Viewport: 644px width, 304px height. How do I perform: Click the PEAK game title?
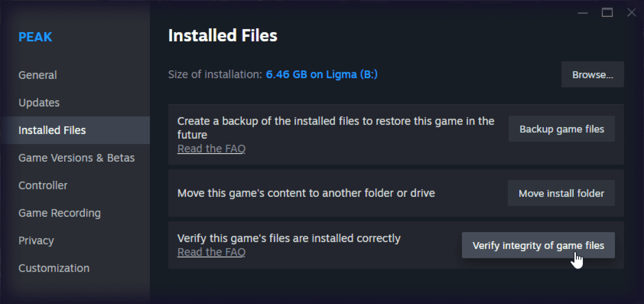pos(35,37)
